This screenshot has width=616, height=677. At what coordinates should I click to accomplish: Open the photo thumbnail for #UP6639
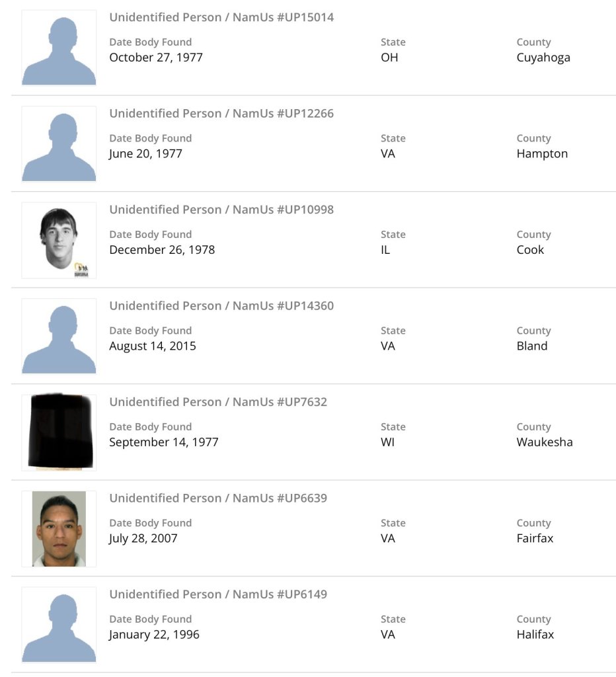pyautogui.click(x=59, y=528)
